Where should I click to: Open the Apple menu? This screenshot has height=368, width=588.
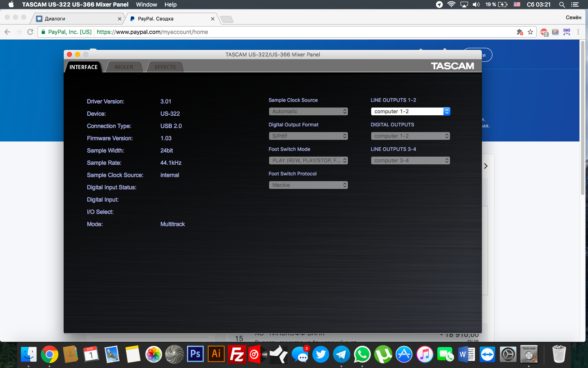(x=11, y=4)
